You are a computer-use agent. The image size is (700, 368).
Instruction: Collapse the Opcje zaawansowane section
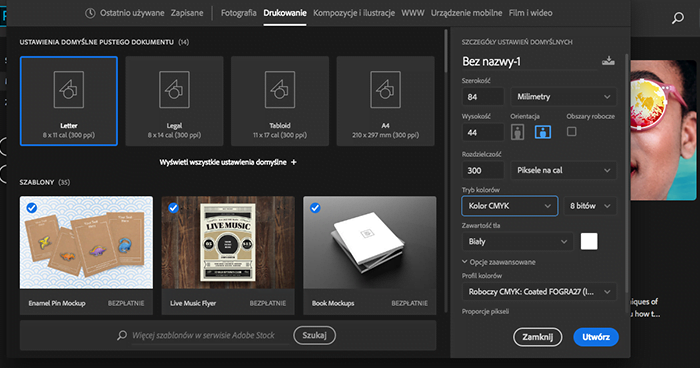pos(499,262)
